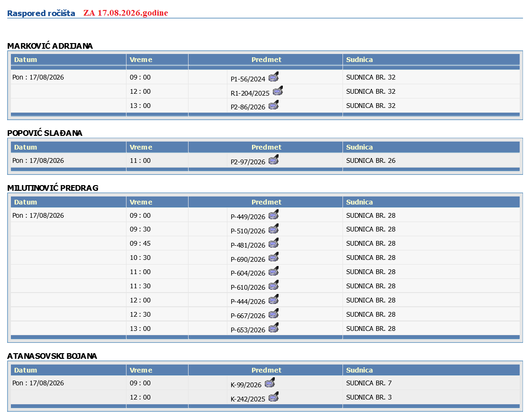Click 'Datum' header in Marković Adrijana table
The height and width of the screenshot is (418, 532).
tap(26, 60)
